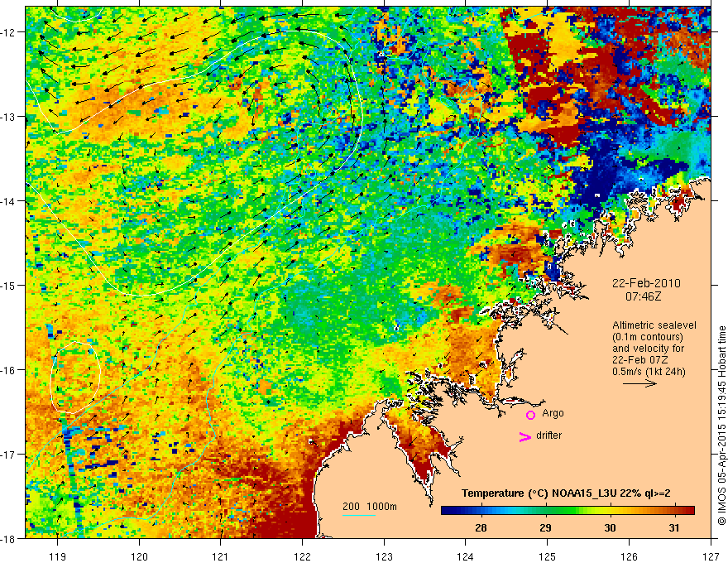This screenshot has height=563, width=728.
Task: Click the magenta Argo circle legend symbol
Action: pyautogui.click(x=530, y=415)
